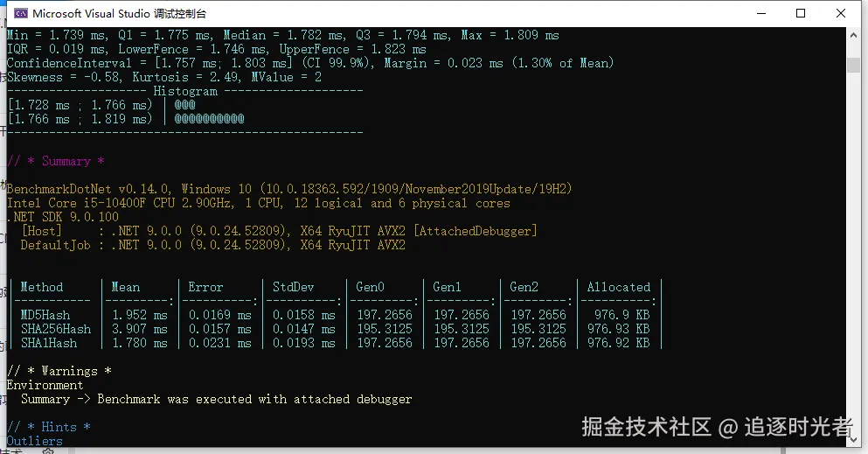Viewport: 868px width, 454px height.
Task: Click the Histogram separator heading
Action: 184,91
